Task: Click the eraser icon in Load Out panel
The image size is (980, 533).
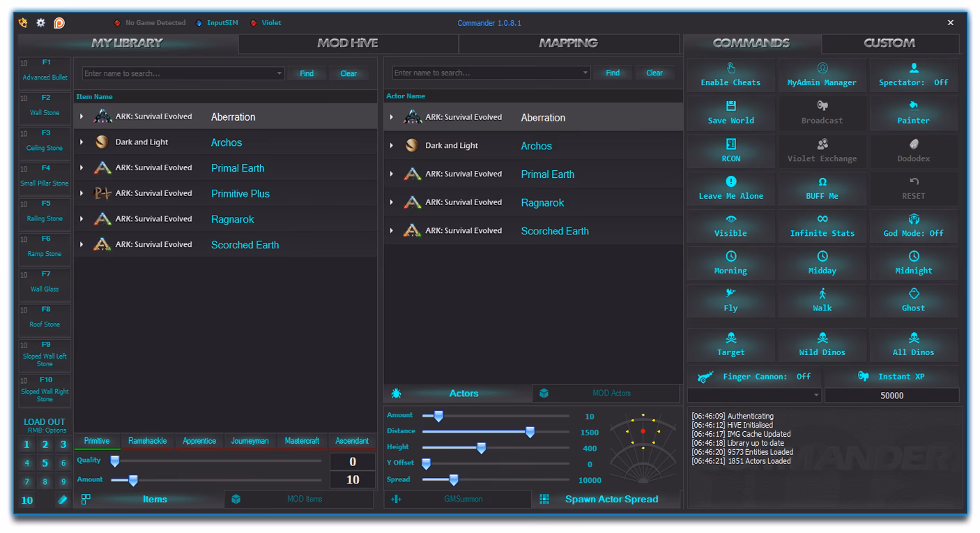Action: [63, 500]
